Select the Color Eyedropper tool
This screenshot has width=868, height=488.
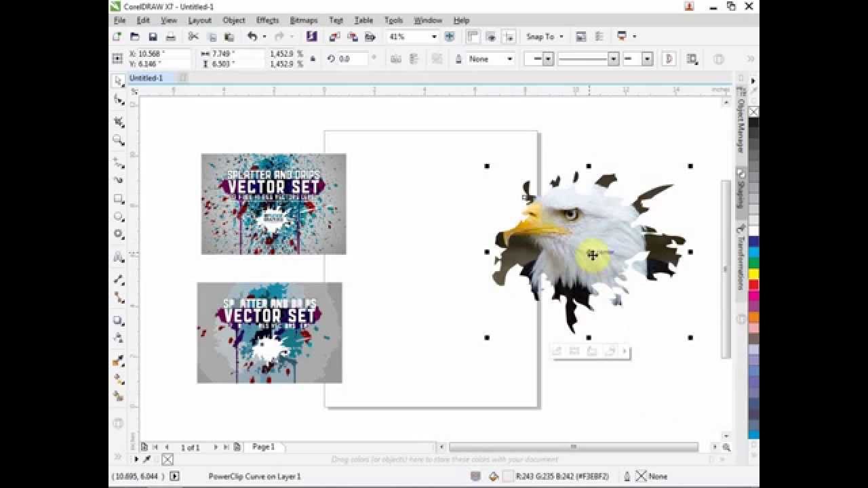pyautogui.click(x=119, y=361)
